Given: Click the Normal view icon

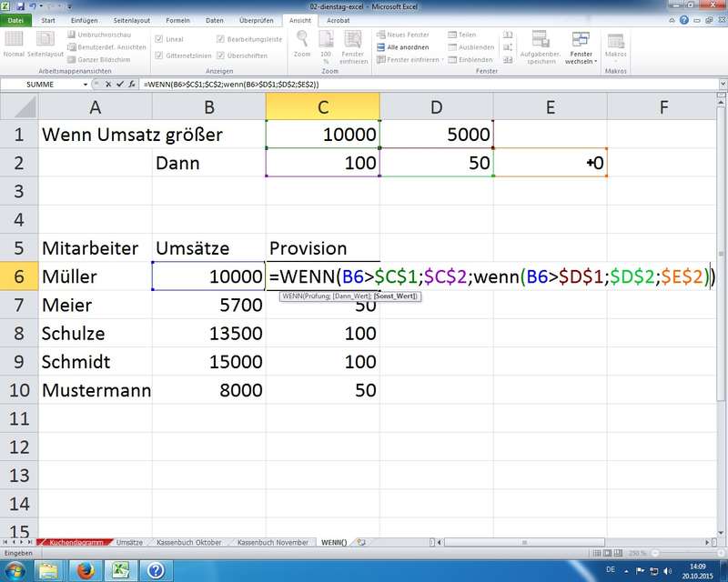Looking at the screenshot, I should coord(14,40).
